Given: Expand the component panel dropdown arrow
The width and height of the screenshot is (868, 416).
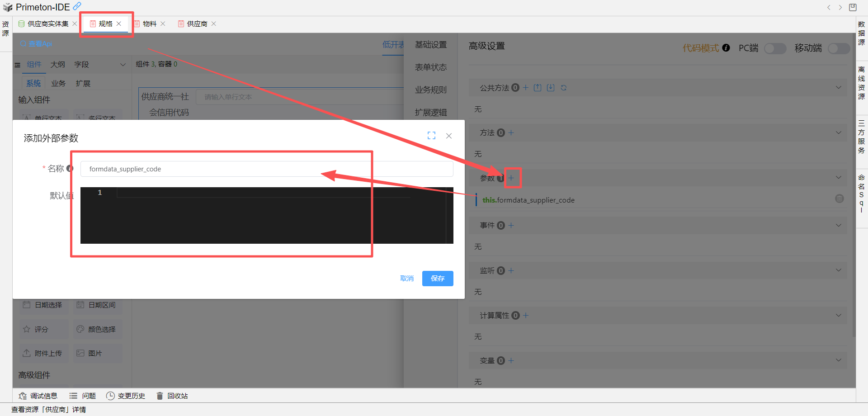Looking at the screenshot, I should point(123,65).
